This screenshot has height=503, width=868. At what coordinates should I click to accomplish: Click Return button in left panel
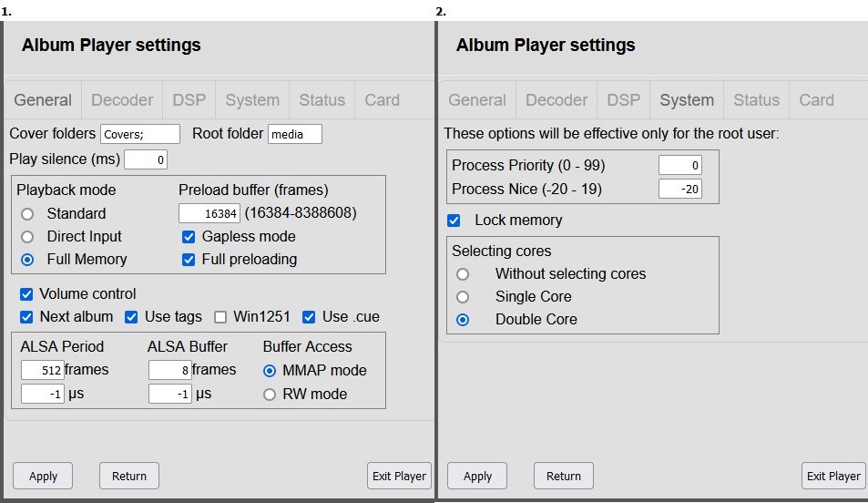[129, 476]
